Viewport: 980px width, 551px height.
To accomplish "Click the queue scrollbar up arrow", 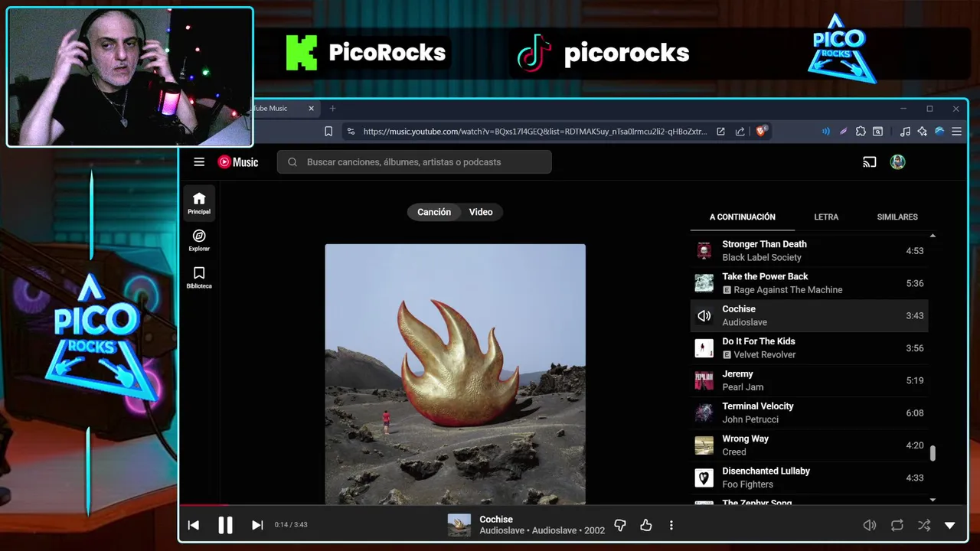I will point(933,236).
